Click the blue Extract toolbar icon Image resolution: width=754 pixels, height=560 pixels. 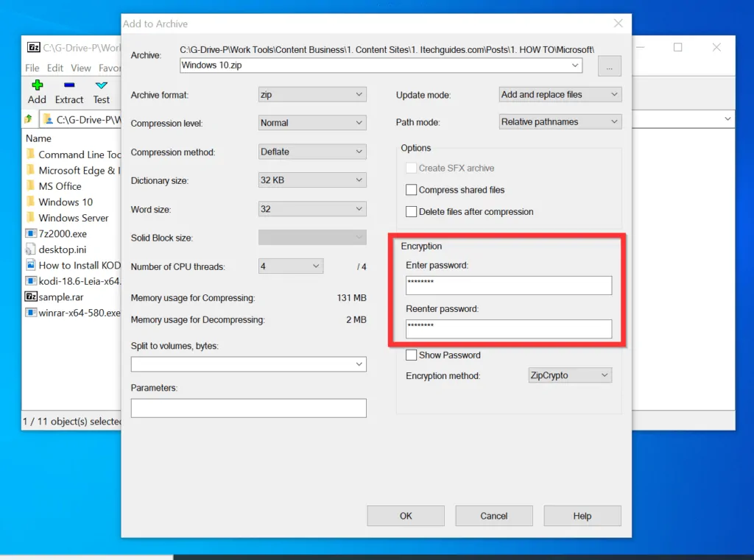click(69, 86)
